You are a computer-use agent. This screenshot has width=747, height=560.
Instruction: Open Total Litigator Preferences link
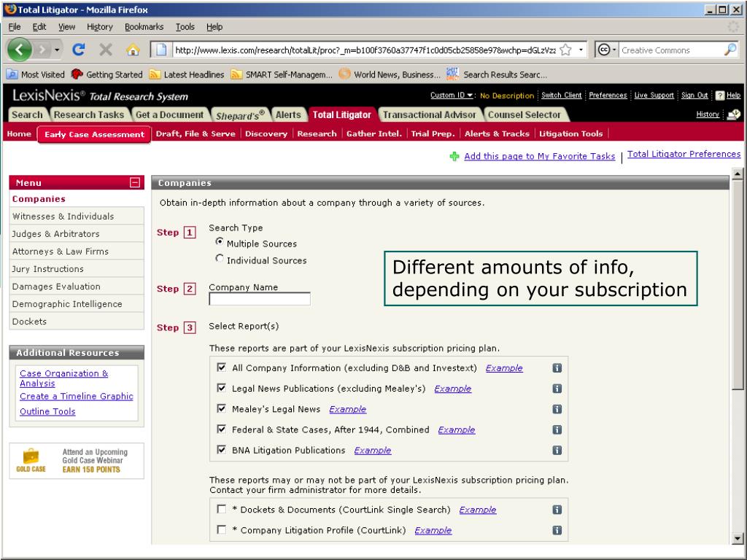click(x=684, y=154)
